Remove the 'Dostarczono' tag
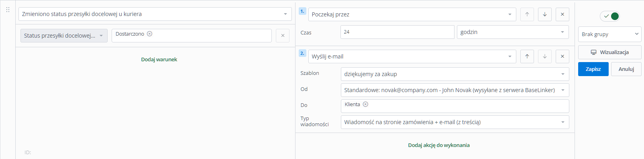 pos(149,34)
